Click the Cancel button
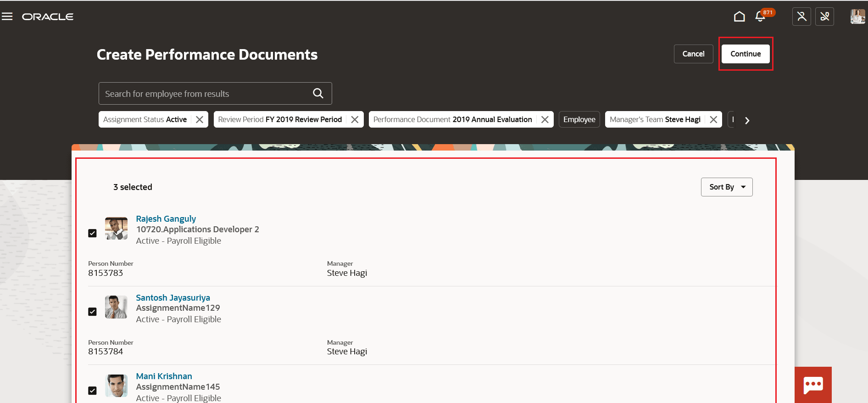The image size is (868, 403). pyautogui.click(x=693, y=54)
